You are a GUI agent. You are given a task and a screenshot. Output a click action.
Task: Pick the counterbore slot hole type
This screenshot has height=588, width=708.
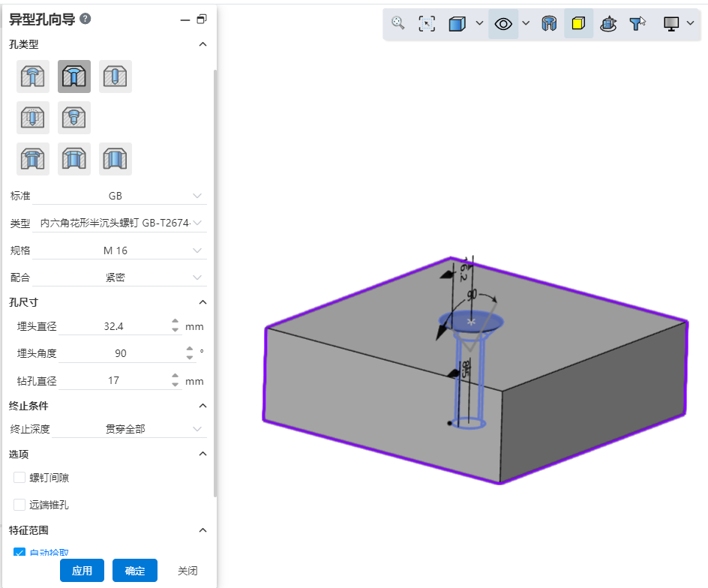coord(33,159)
